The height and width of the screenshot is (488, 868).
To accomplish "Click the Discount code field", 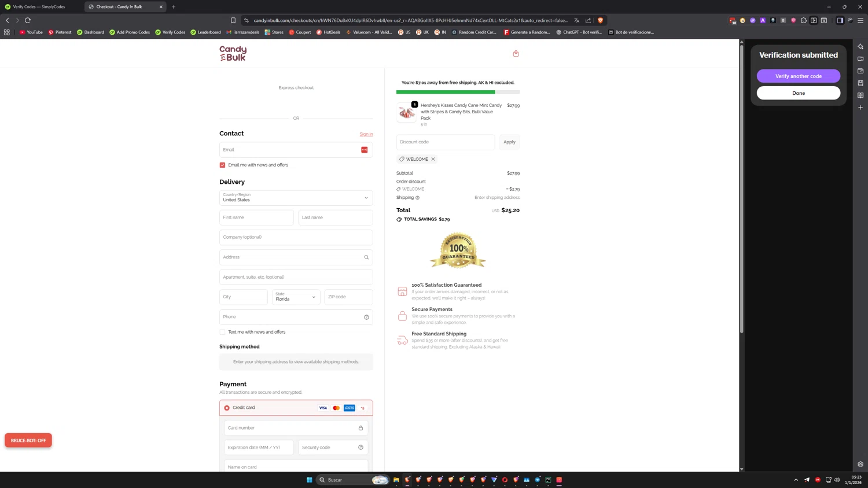I will coord(446,142).
